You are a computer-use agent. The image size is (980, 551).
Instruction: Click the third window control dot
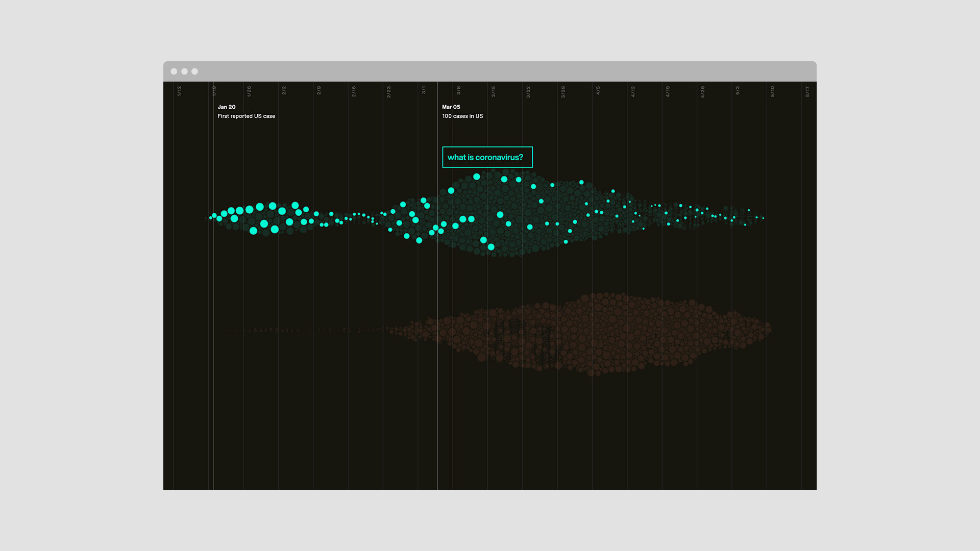194,71
